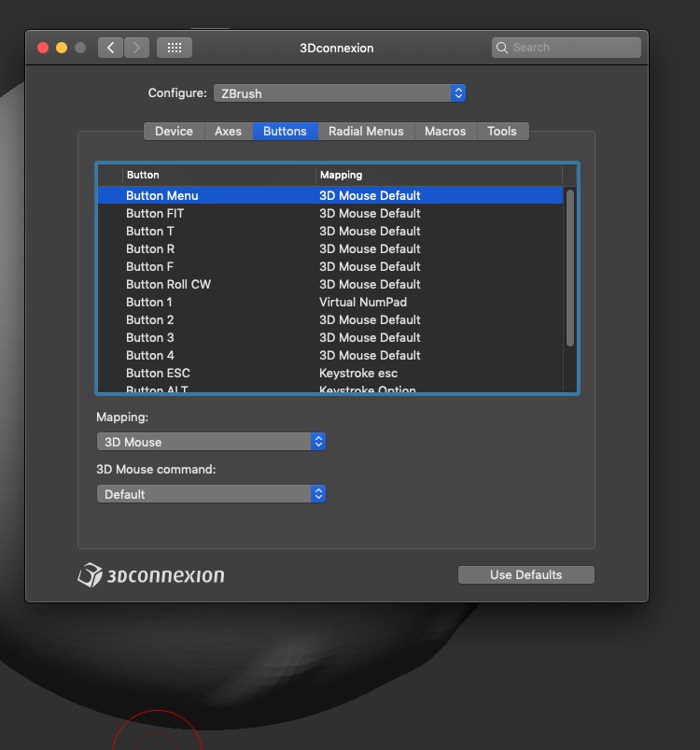Viewport: 700px width, 750px height.
Task: Click the Use Defaults button
Action: 526,574
